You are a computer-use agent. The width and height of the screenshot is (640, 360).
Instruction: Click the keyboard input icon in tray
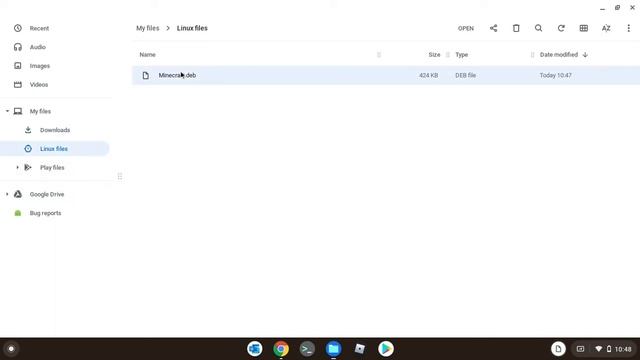pos(580,349)
